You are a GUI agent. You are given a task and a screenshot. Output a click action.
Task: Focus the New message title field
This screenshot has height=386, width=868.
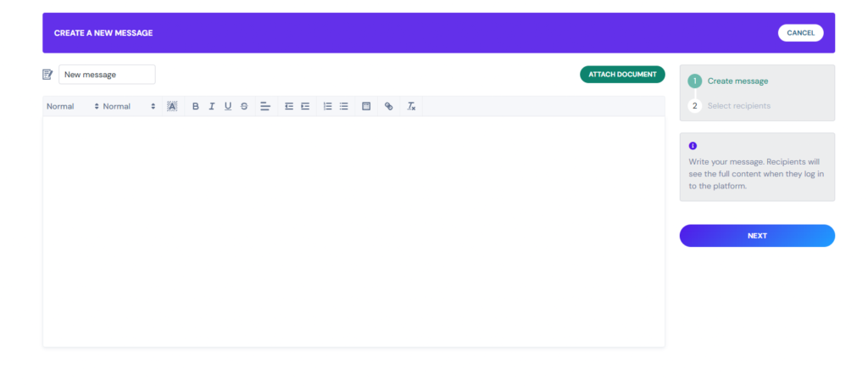[x=107, y=74]
